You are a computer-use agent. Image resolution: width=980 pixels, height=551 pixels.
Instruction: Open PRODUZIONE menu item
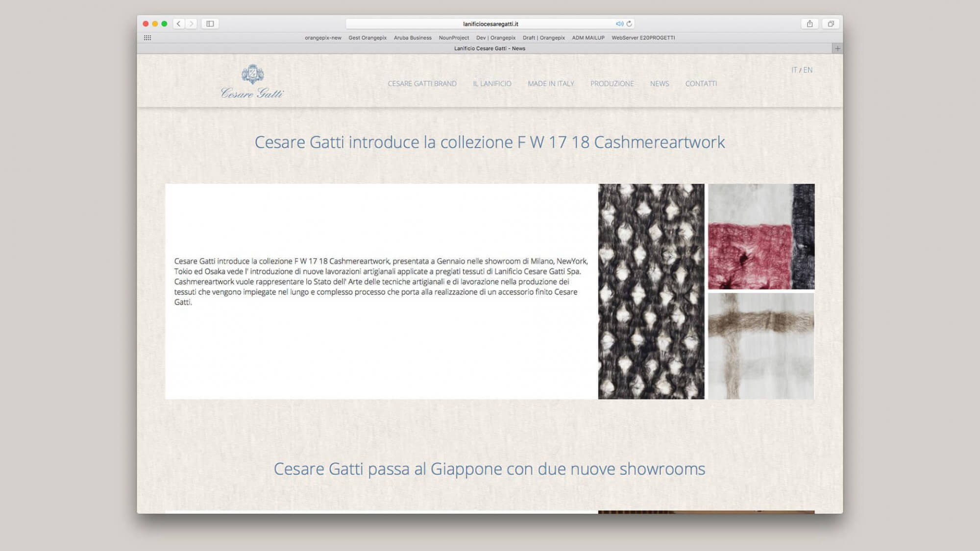(612, 84)
